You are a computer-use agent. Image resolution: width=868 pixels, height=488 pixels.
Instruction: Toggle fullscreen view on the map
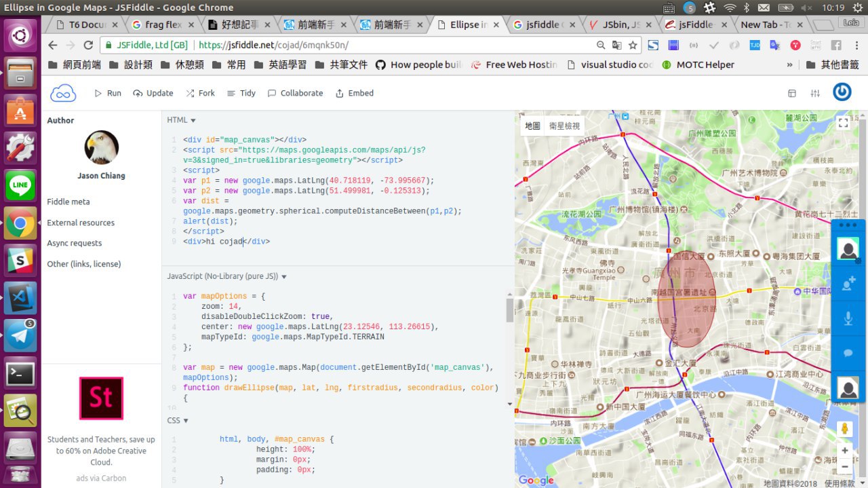(843, 123)
